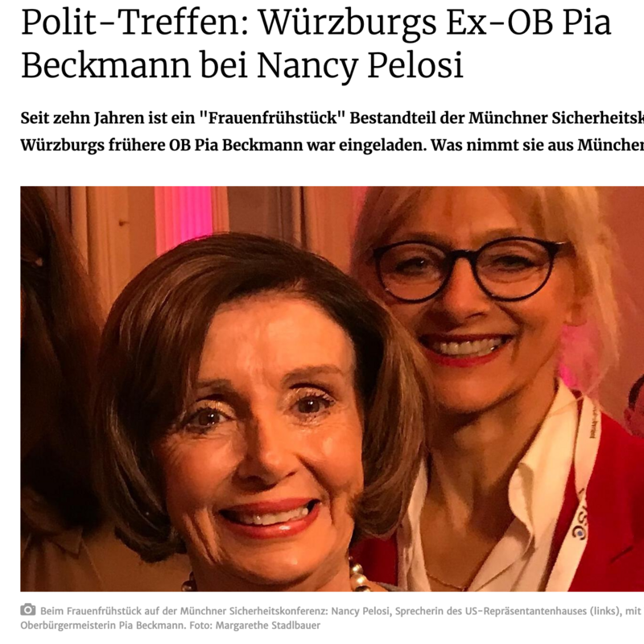The height and width of the screenshot is (644, 644).
Task: Click the camera icon before the caption
Action: click(x=27, y=610)
